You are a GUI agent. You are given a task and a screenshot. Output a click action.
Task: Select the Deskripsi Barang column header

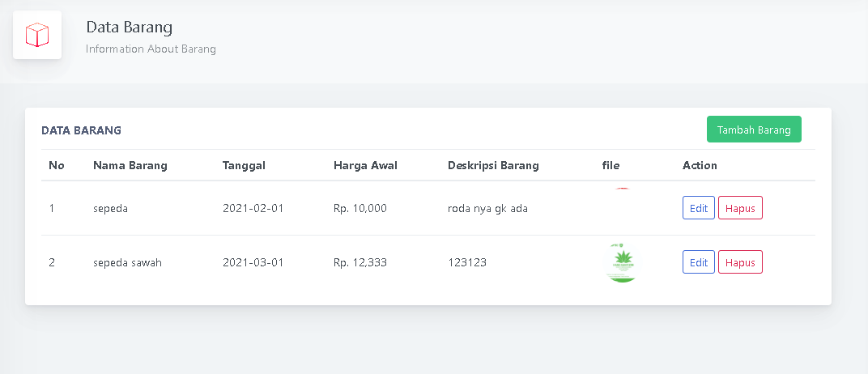[x=493, y=165]
